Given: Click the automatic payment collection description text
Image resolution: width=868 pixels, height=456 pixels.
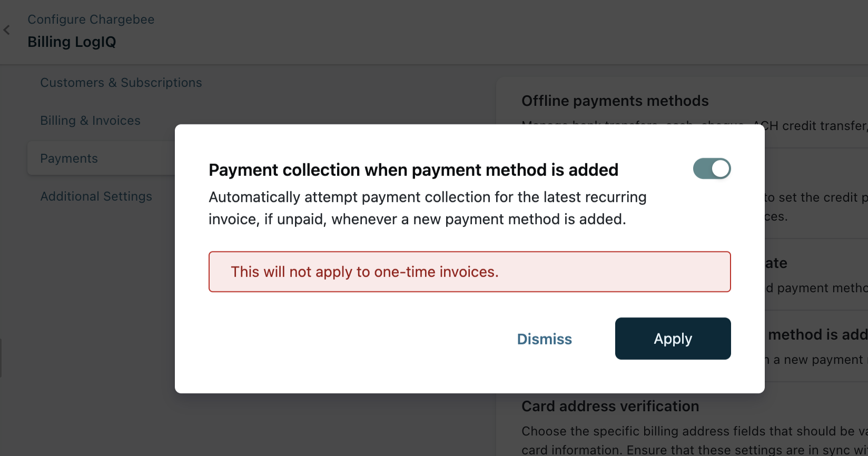Looking at the screenshot, I should (427, 208).
